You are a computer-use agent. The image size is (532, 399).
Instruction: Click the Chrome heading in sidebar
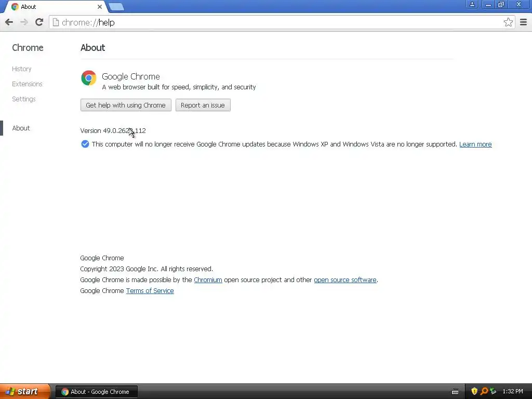pos(28,47)
